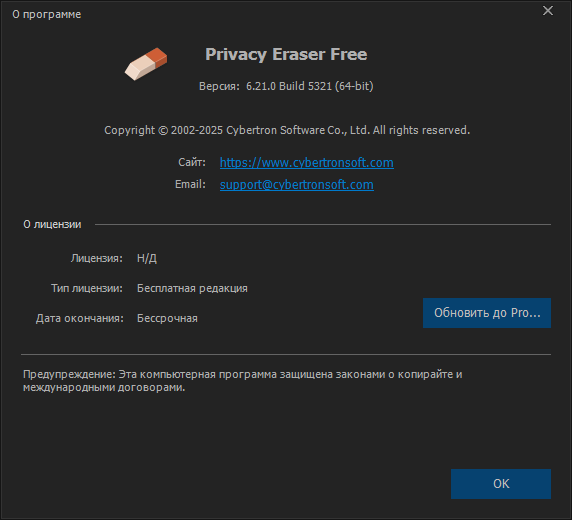Click the 'О программе' window title

[47, 14]
